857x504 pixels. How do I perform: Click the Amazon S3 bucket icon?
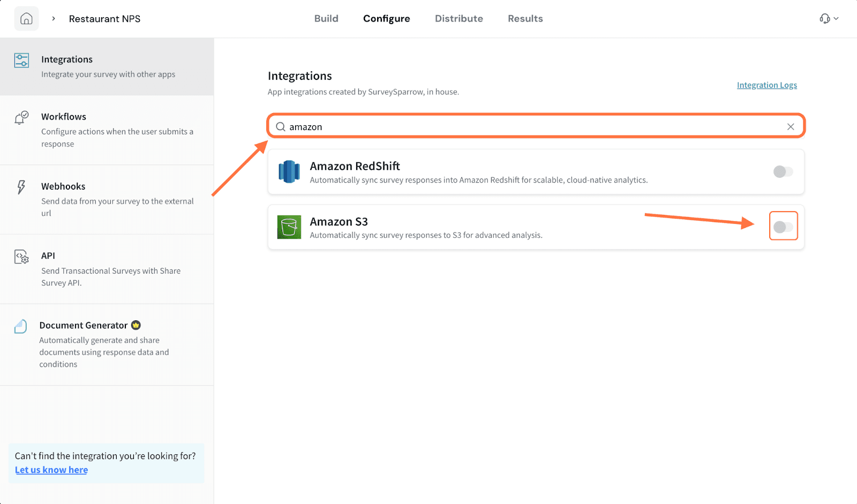[x=289, y=227]
